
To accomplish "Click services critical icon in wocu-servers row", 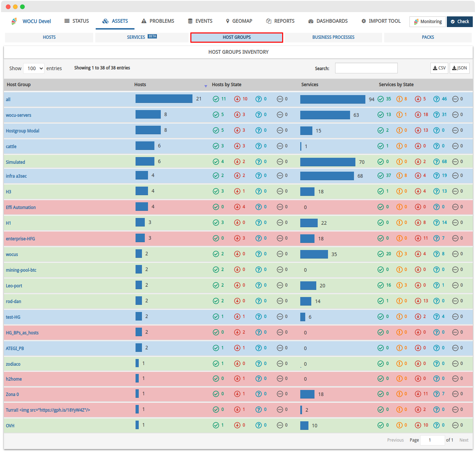I will [x=418, y=115].
